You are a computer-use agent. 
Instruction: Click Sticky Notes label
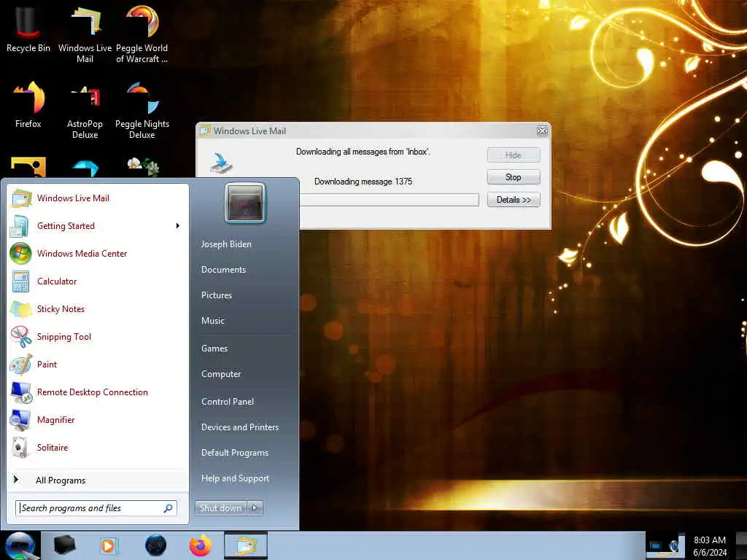click(61, 309)
